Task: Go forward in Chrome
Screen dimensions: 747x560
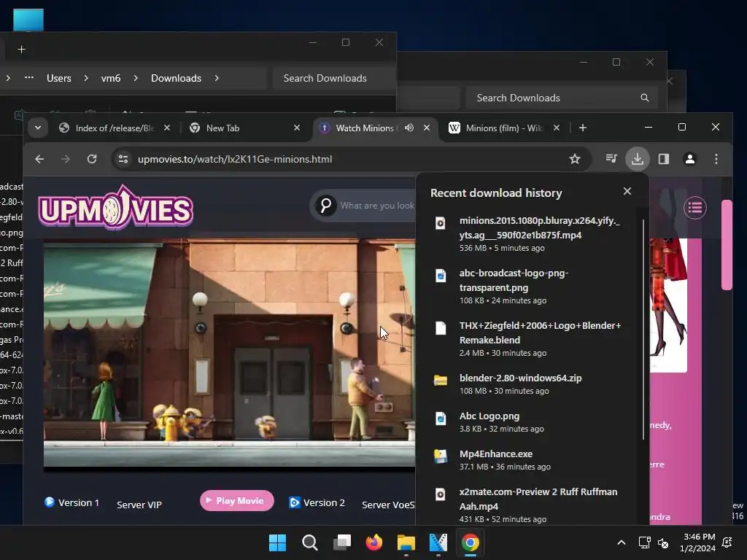Action: (x=66, y=159)
